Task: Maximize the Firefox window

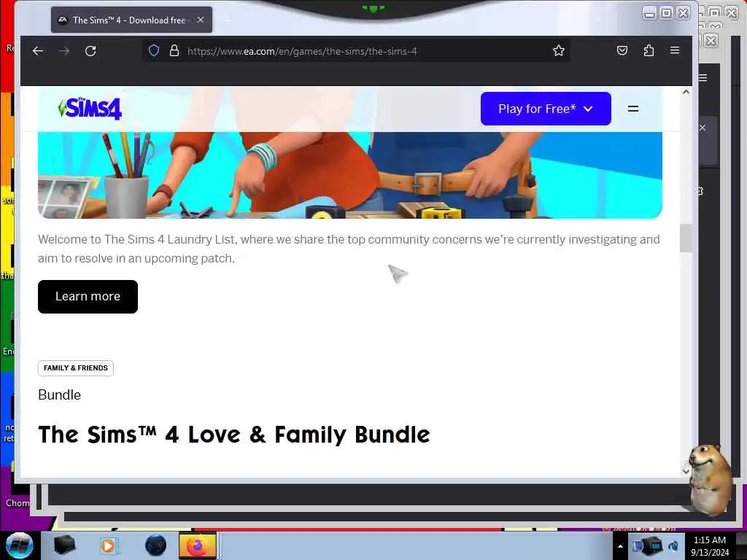Action: (x=667, y=13)
